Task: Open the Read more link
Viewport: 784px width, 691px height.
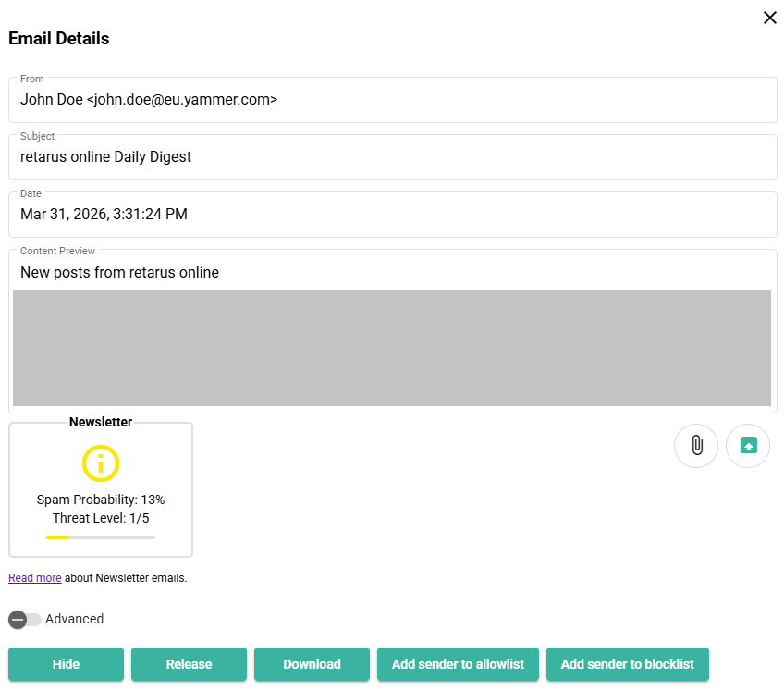Action: pos(35,578)
